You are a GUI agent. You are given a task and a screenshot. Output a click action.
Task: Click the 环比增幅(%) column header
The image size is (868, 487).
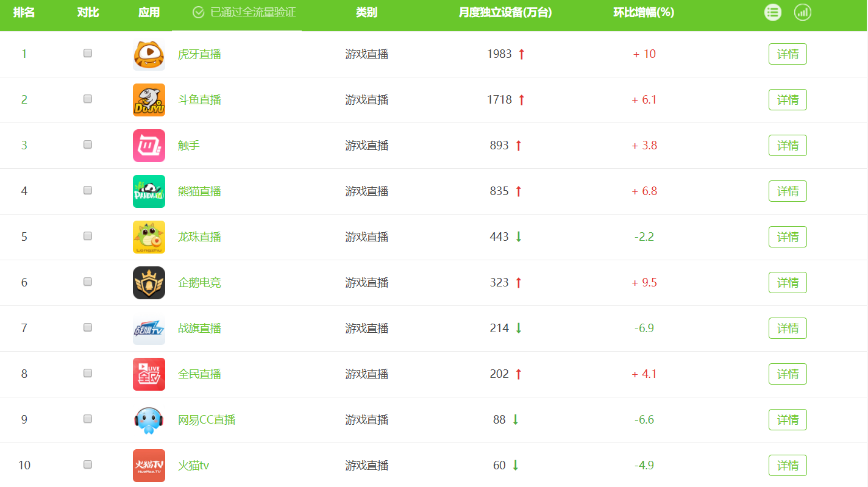click(644, 13)
